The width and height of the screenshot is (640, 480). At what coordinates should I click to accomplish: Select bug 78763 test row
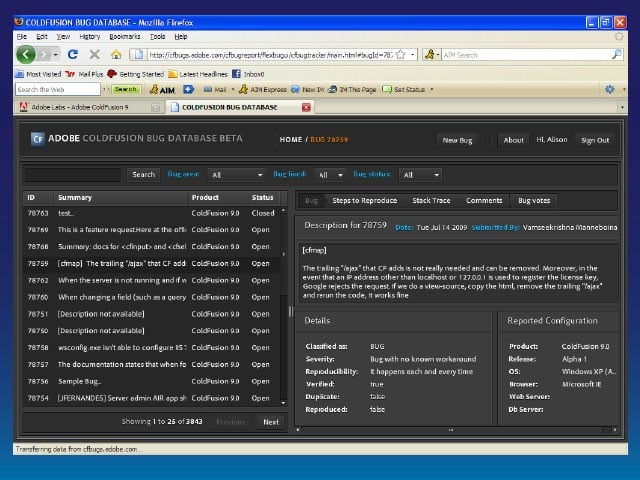[151, 213]
